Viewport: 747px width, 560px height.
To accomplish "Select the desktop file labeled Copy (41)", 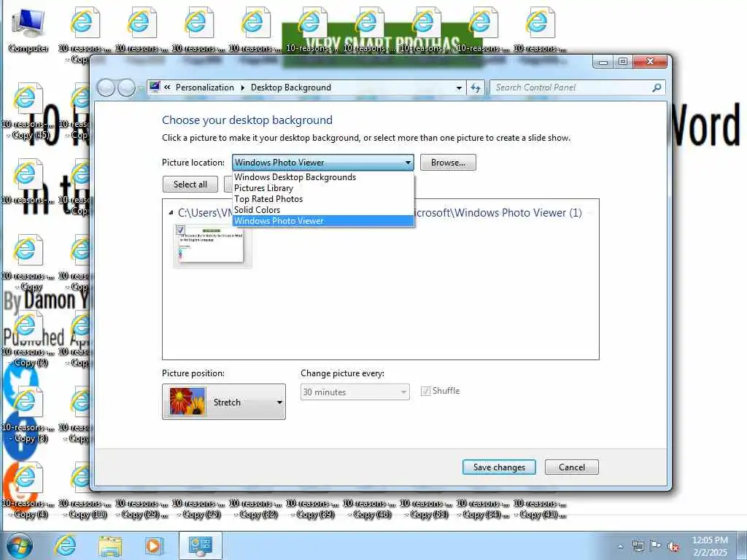I will click(x=539, y=508).
